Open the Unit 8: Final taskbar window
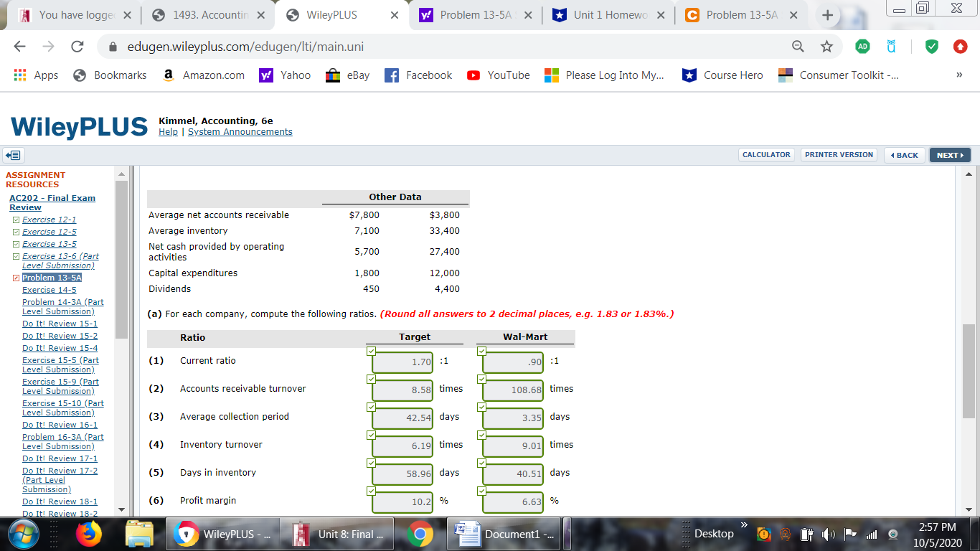 337,534
